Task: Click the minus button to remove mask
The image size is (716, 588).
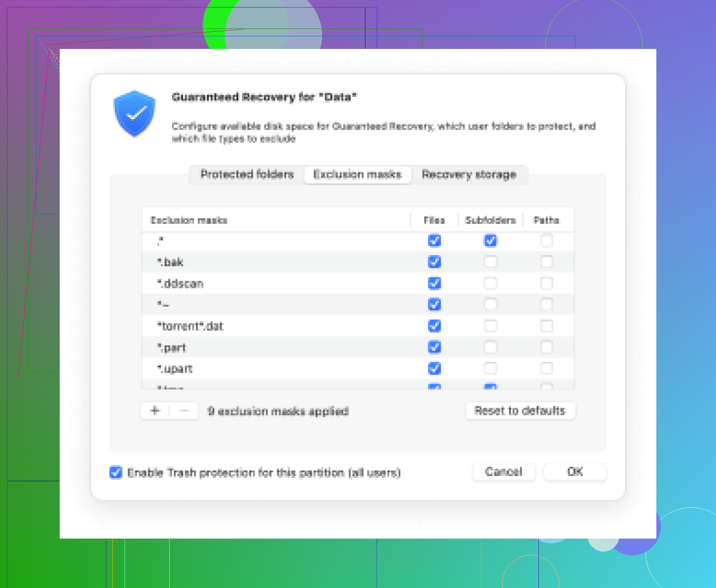Action: (x=185, y=411)
